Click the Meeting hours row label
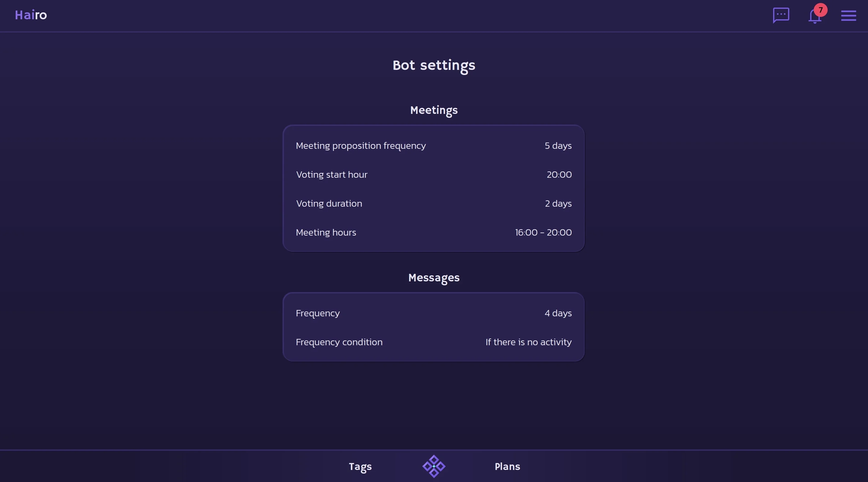 326,232
